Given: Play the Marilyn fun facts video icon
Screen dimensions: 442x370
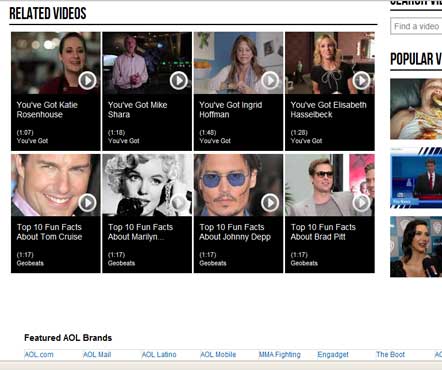Looking at the screenshot, I should [179, 203].
